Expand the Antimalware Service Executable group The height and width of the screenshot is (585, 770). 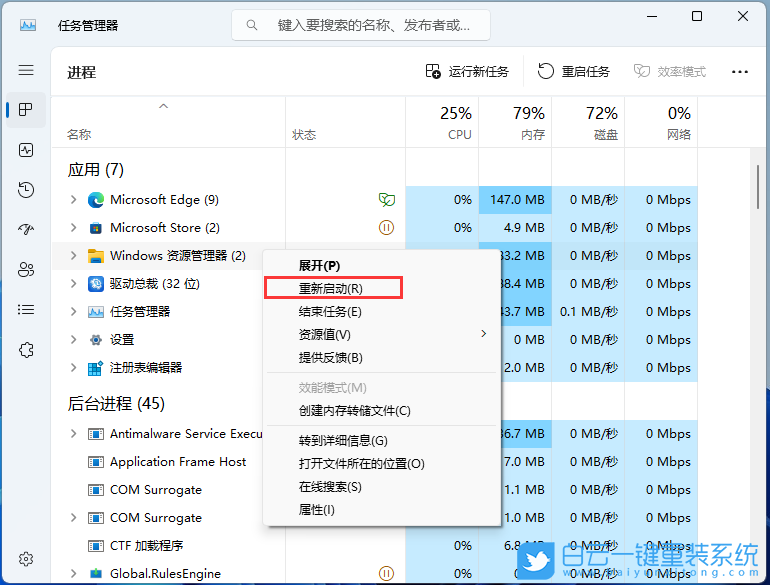click(x=73, y=434)
